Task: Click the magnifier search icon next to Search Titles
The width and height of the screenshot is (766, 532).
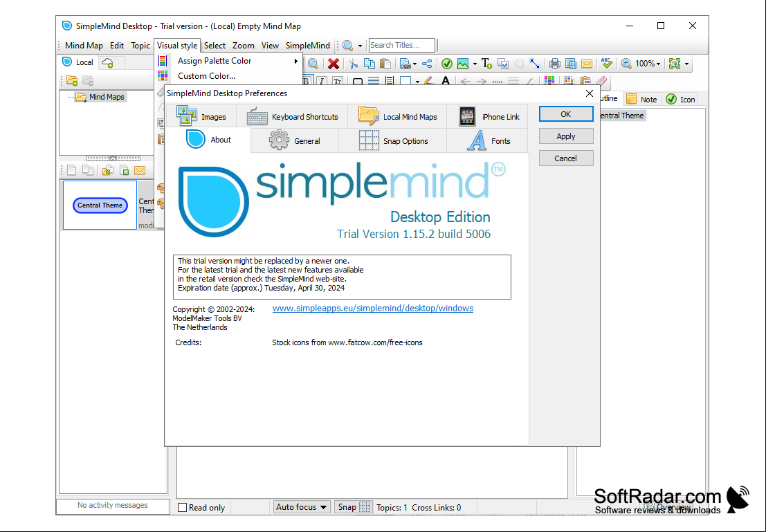Action: point(348,46)
